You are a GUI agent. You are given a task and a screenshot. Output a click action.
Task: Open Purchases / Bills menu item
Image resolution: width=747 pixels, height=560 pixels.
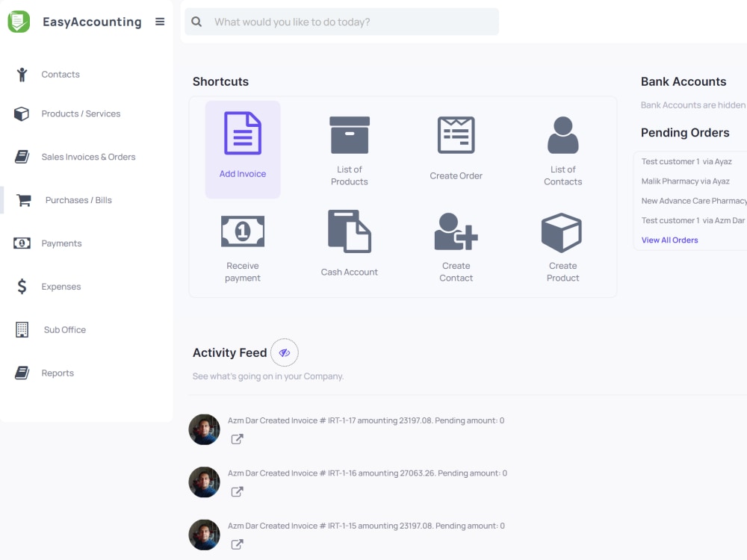point(78,200)
